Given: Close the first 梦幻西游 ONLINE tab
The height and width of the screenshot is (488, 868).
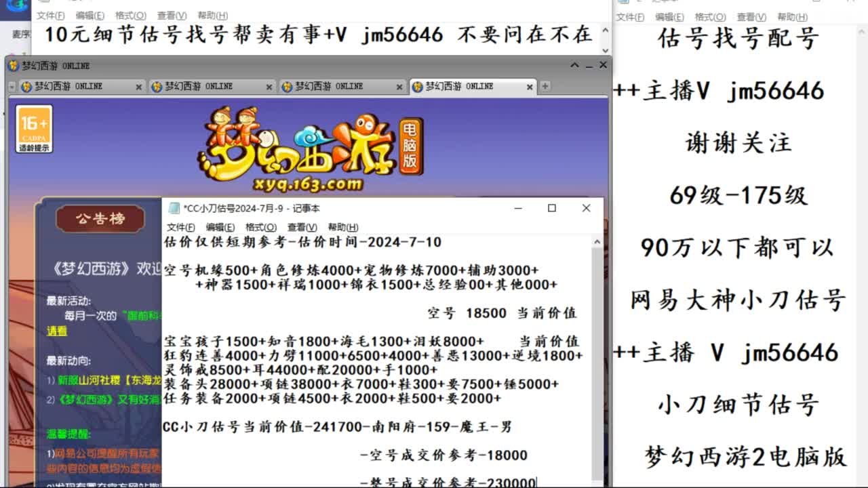Looking at the screenshot, I should point(138,87).
